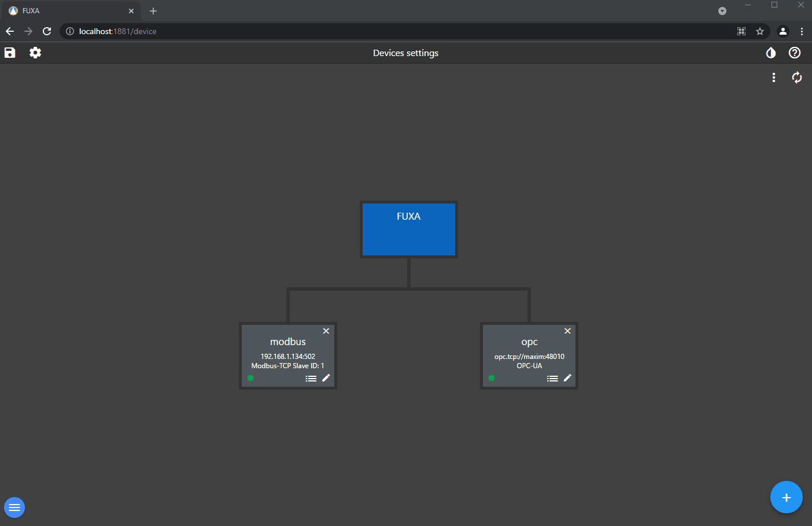812x526 pixels.
Task: Toggle the light/dark theme icon
Action: point(771,53)
